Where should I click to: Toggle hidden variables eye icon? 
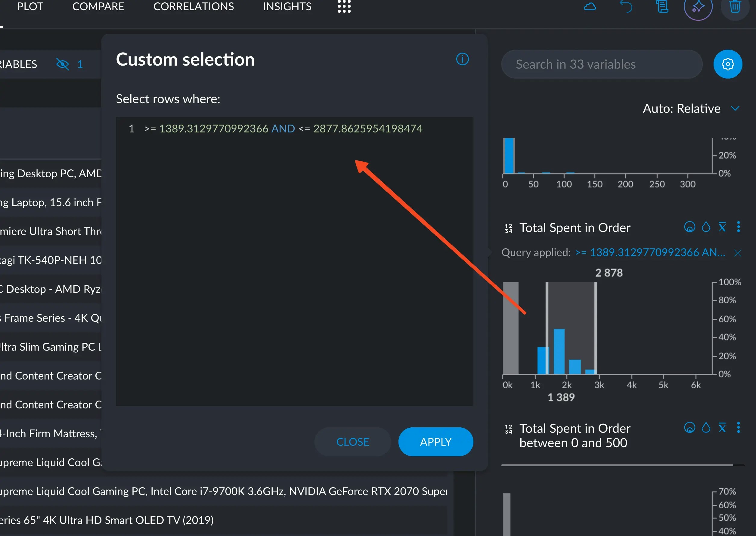click(x=62, y=64)
